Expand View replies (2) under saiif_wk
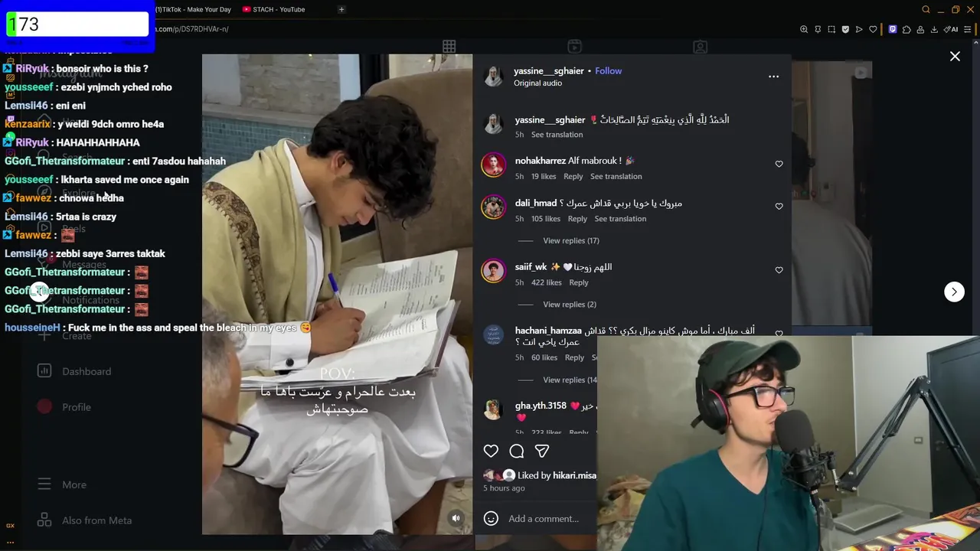The width and height of the screenshot is (980, 551). 570,305
